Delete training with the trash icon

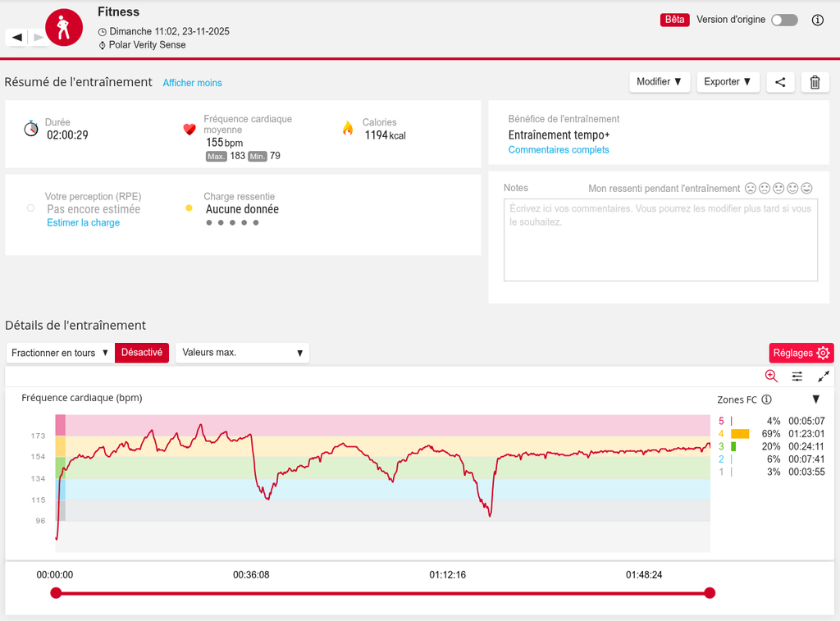tap(815, 82)
